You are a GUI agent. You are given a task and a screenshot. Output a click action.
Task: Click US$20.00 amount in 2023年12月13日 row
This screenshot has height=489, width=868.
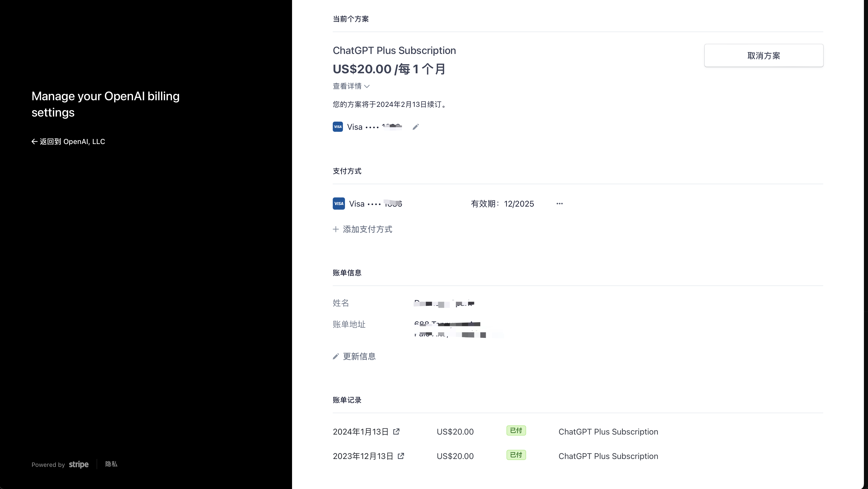pos(455,456)
